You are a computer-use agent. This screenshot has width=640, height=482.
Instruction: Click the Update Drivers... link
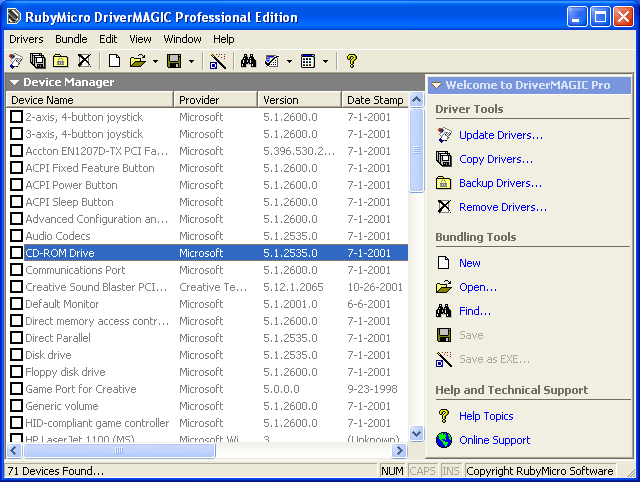(501, 135)
